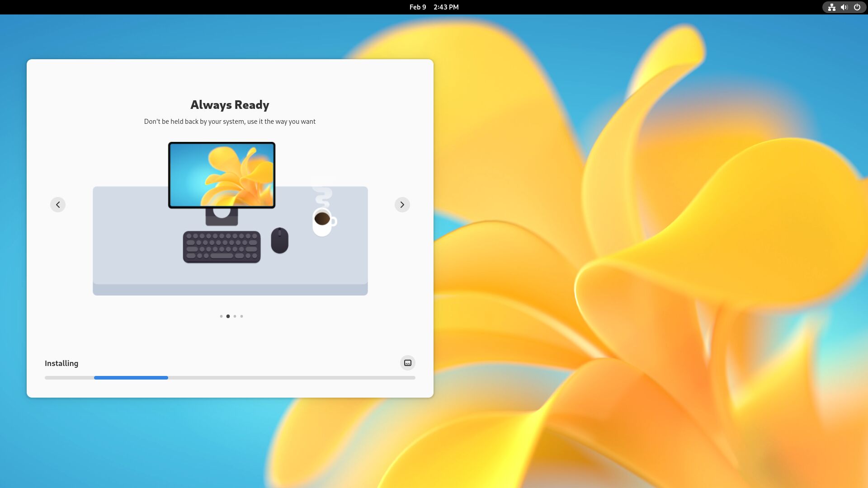Image resolution: width=868 pixels, height=488 pixels.
Task: Click the installation progress bar
Action: (x=230, y=378)
